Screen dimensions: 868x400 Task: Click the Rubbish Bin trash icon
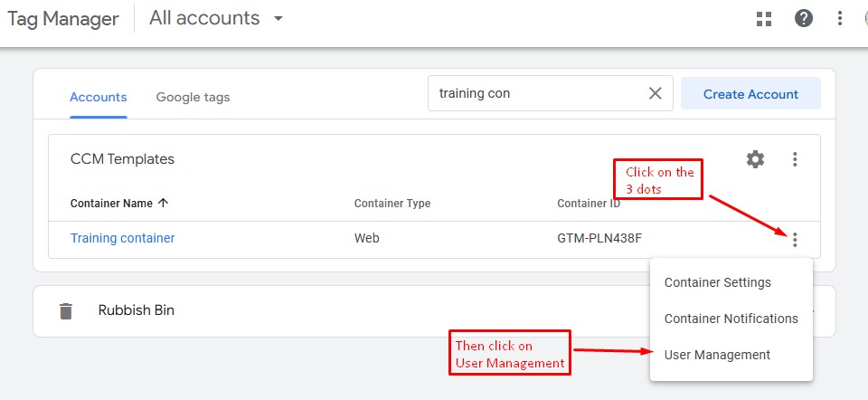(x=66, y=310)
